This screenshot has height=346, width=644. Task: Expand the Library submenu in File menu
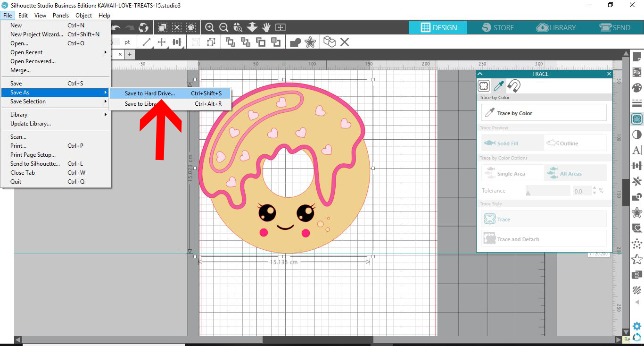[56, 115]
